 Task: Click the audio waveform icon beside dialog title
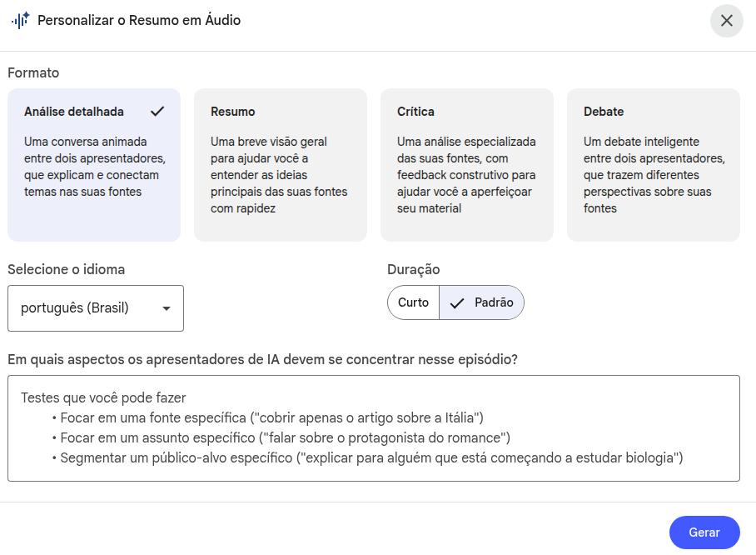pyautogui.click(x=20, y=20)
